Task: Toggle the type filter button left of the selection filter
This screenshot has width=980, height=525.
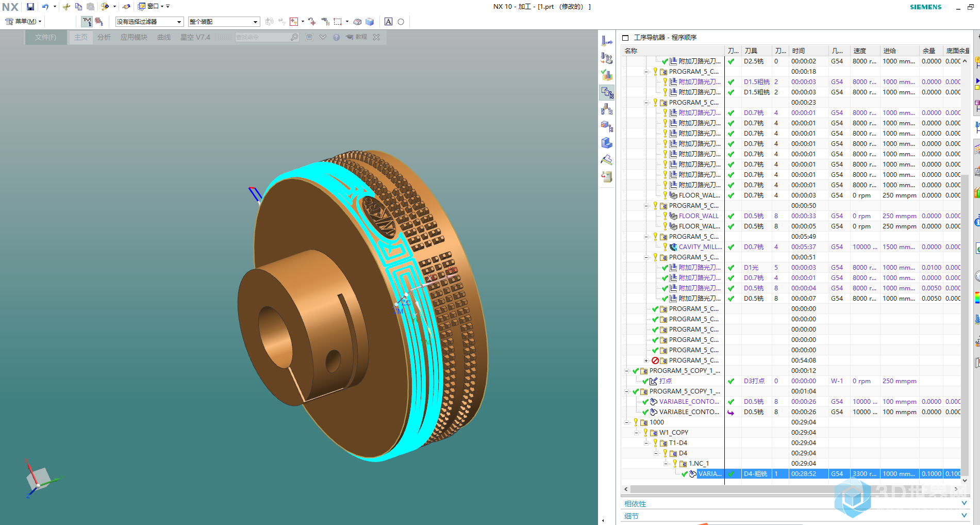Action: pos(87,22)
